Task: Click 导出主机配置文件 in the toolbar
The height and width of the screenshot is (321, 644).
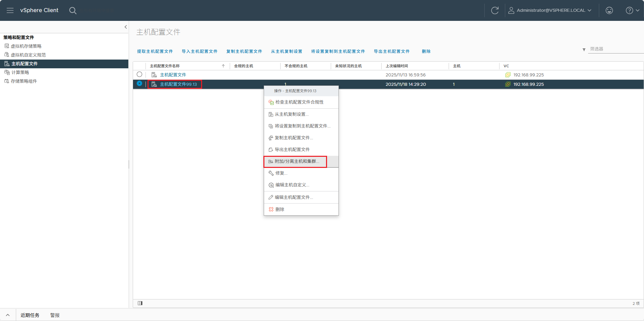Action: (392, 51)
